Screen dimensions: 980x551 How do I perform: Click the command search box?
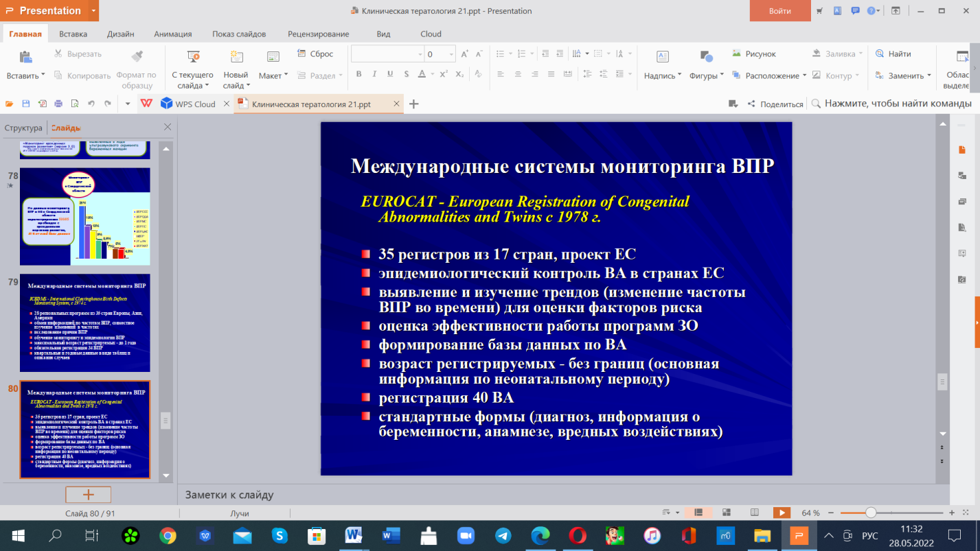click(x=891, y=104)
